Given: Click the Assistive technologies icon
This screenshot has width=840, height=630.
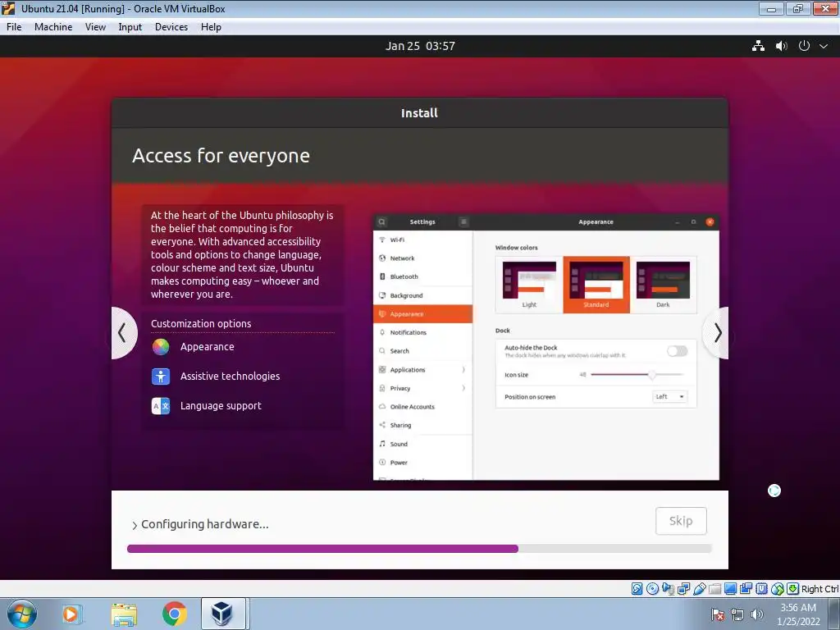Looking at the screenshot, I should (x=161, y=377).
